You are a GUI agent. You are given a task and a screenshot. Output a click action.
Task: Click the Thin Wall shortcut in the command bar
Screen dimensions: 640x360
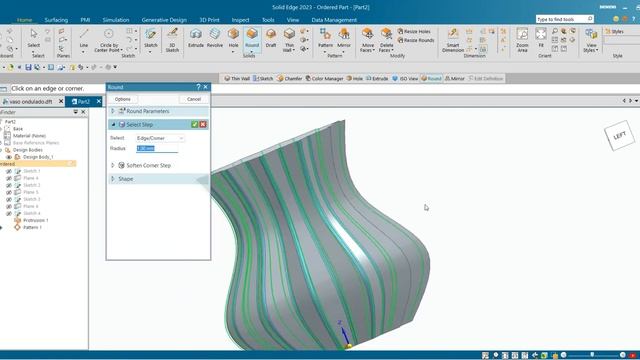(x=237, y=78)
